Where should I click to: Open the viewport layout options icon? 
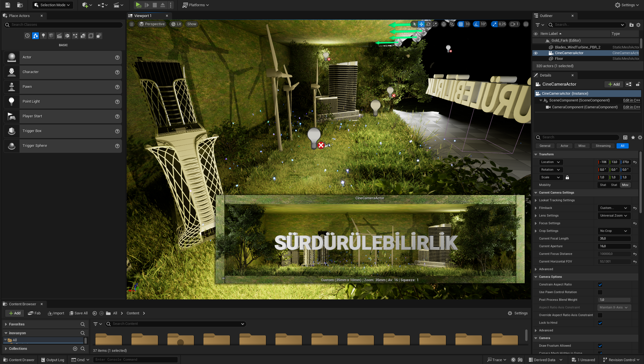point(526,24)
